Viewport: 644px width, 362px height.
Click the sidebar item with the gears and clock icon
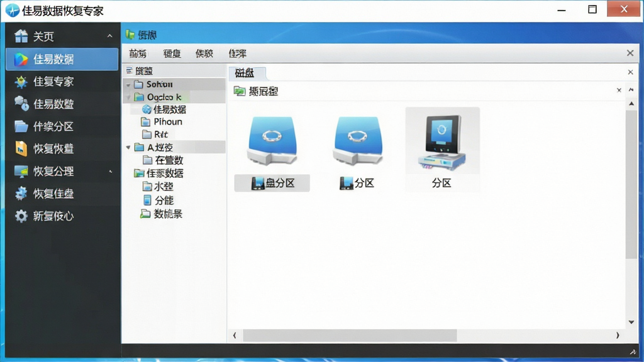[62, 104]
